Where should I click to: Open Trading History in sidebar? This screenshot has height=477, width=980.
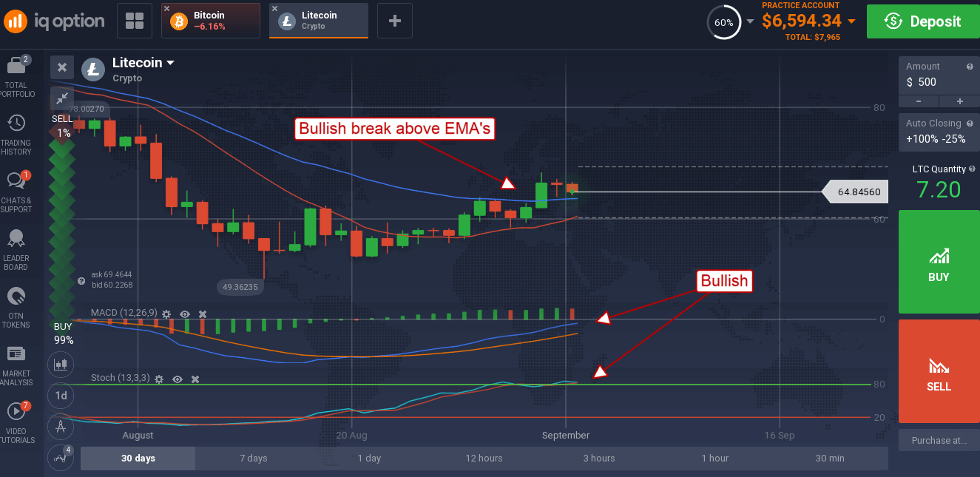pos(17,135)
